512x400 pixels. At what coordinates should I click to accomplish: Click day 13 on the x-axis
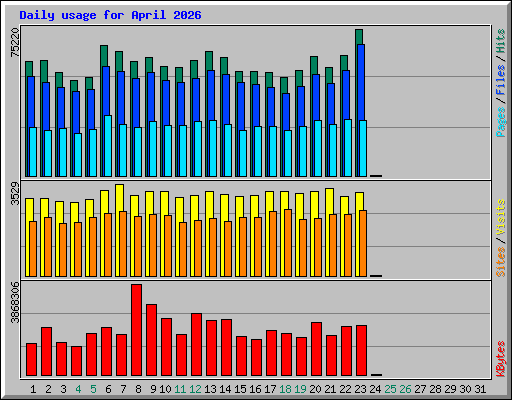210,389
